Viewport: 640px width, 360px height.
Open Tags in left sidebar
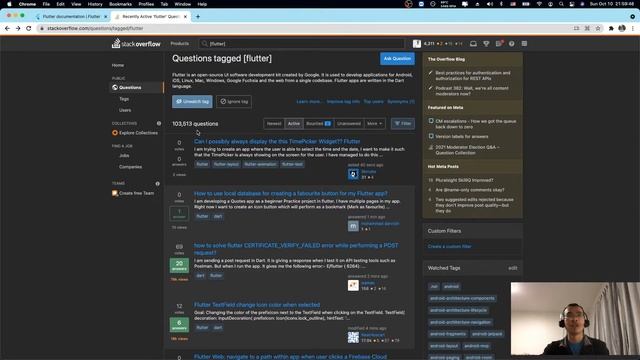(x=124, y=99)
